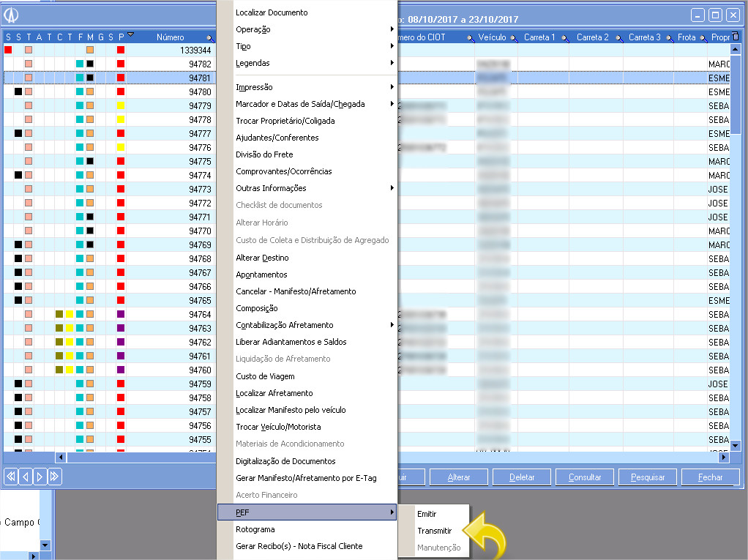Click search icon in Número column header

tap(210, 37)
